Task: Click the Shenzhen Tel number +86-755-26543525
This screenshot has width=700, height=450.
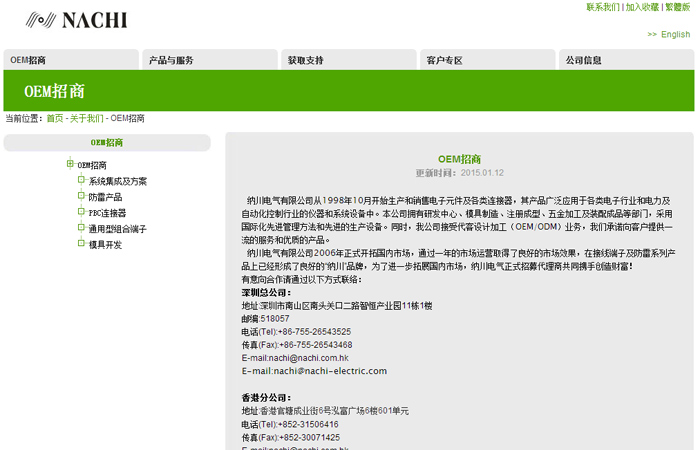Action: tap(314, 332)
